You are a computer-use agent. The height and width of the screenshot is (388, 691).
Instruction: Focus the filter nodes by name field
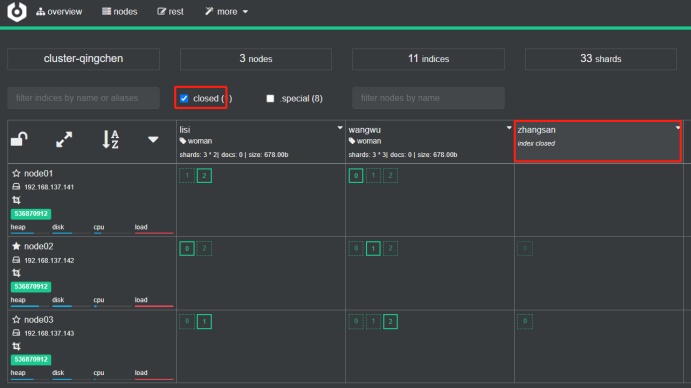(x=428, y=98)
